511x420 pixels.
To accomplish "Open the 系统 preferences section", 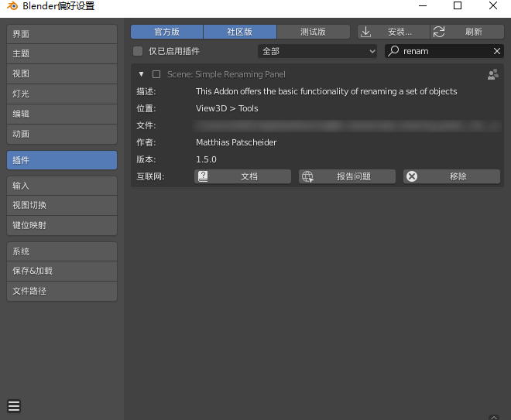I will pyautogui.click(x=62, y=251).
